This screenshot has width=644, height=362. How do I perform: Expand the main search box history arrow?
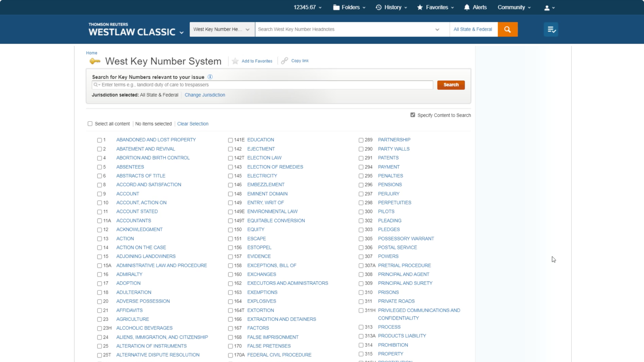pyautogui.click(x=437, y=29)
